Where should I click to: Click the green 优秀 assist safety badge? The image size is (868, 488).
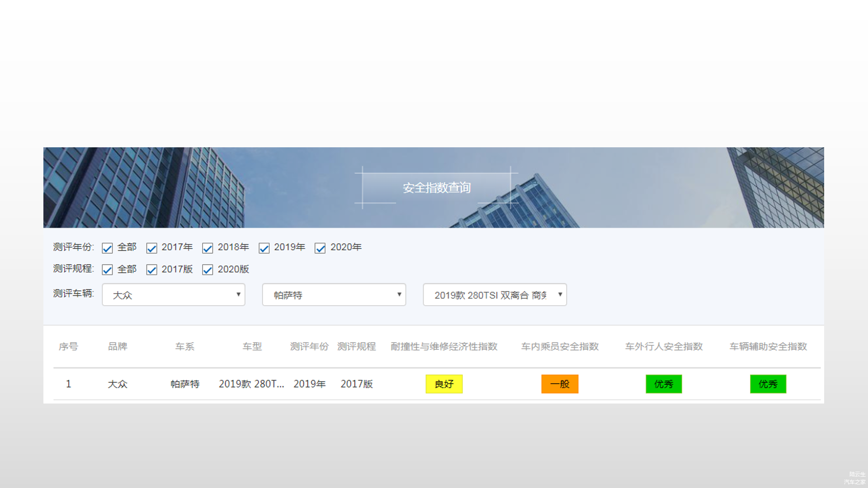point(768,384)
